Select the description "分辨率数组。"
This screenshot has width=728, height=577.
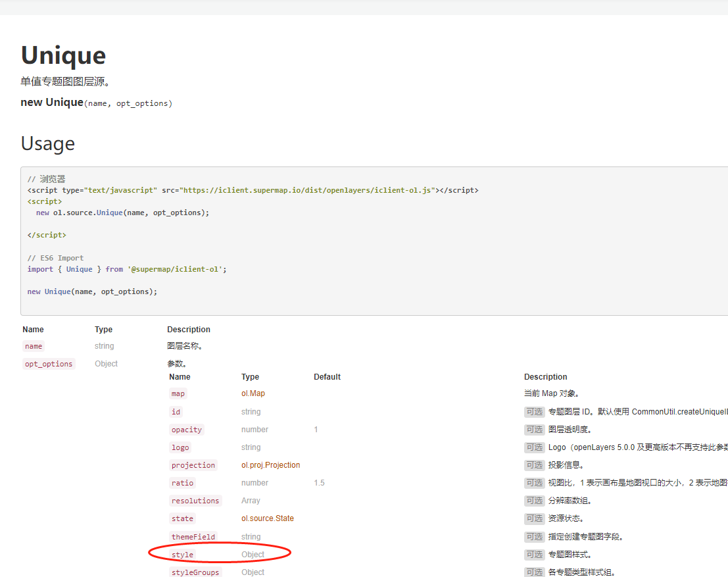click(570, 501)
